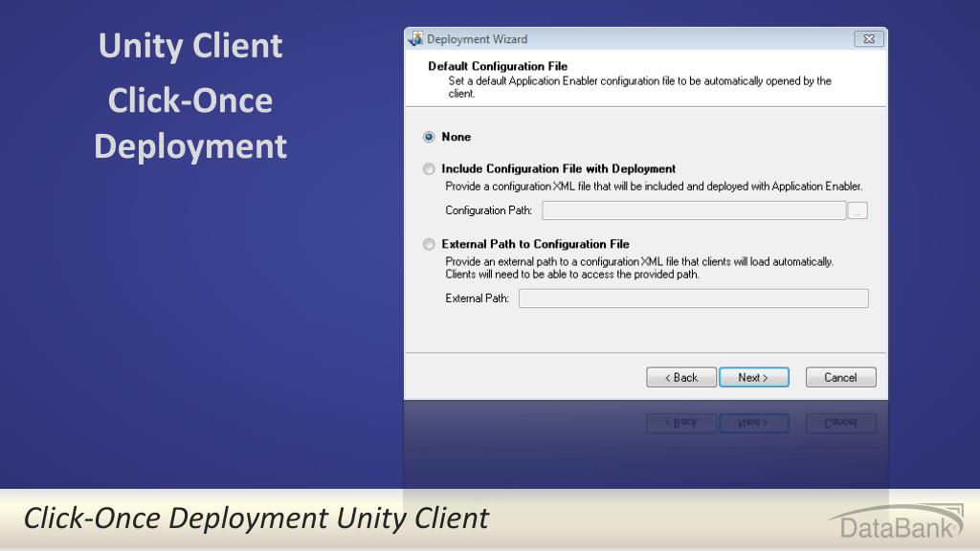Image resolution: width=980 pixels, height=551 pixels.
Task: Proceed with the Next button
Action: pos(754,377)
